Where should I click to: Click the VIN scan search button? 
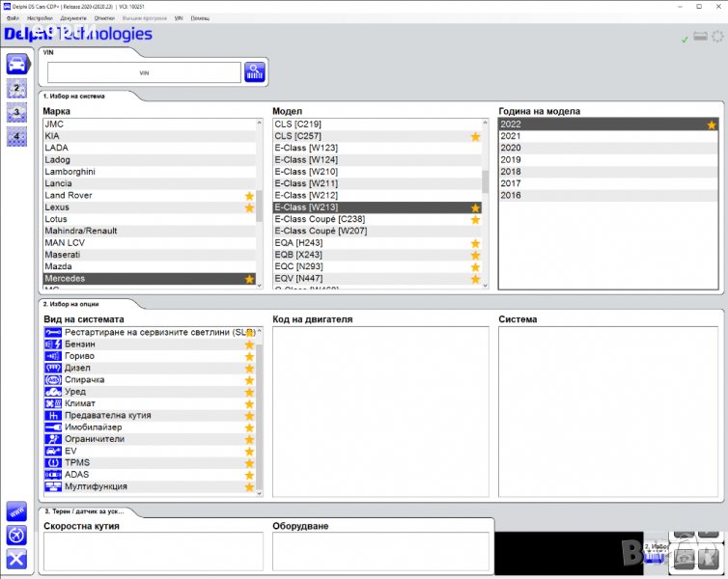click(255, 72)
